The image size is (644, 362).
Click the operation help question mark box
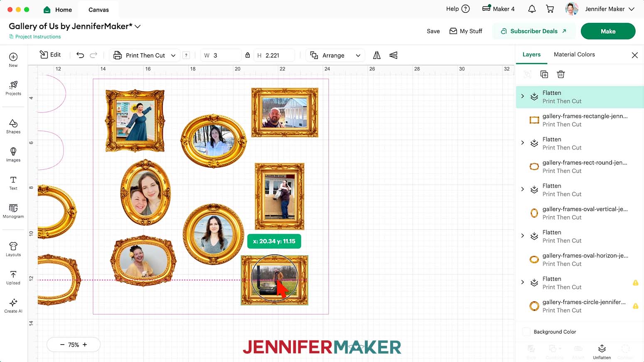(186, 55)
